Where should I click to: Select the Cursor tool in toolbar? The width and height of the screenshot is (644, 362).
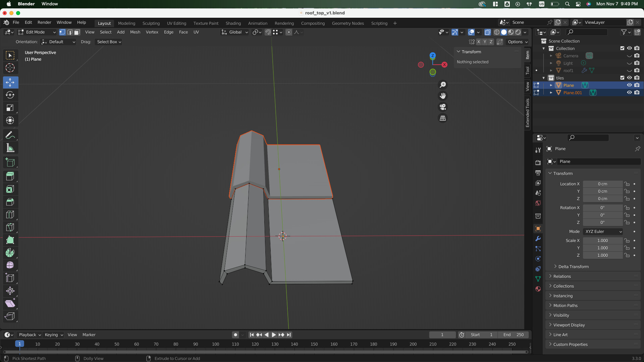[10, 68]
